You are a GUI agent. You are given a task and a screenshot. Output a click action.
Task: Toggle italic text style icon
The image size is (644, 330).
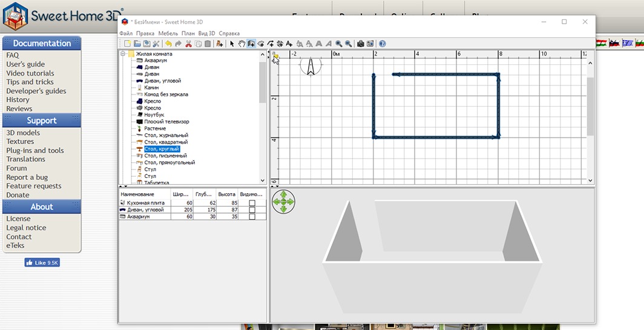click(329, 44)
